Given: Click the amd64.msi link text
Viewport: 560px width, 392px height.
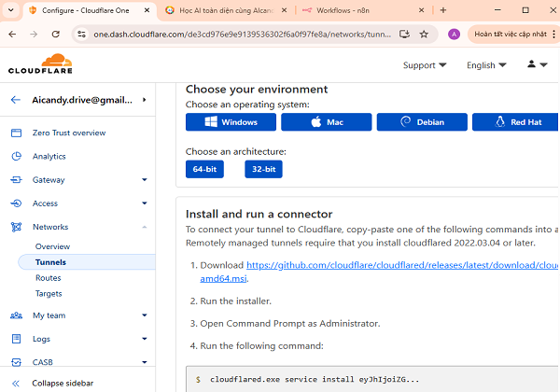Looking at the screenshot, I should click(223, 278).
